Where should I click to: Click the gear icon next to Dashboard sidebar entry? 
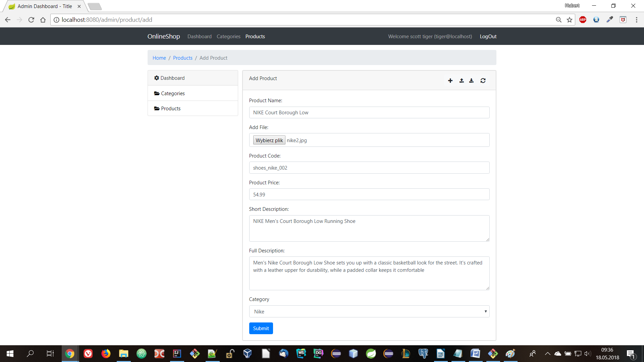tap(157, 78)
